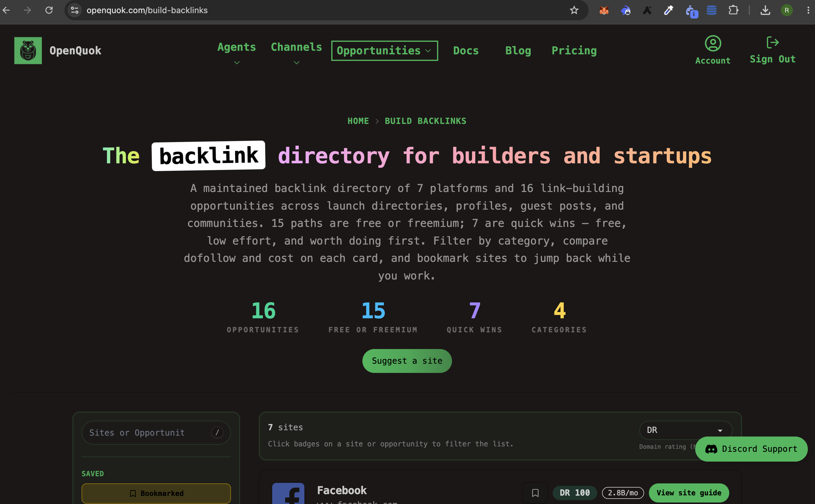Open the dark figure extension icon
The image size is (815, 504).
[x=647, y=10]
